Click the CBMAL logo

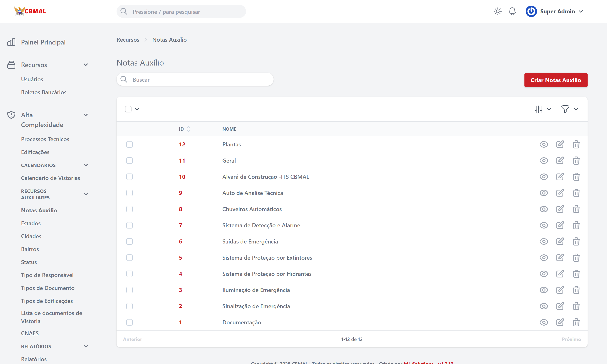click(x=30, y=11)
